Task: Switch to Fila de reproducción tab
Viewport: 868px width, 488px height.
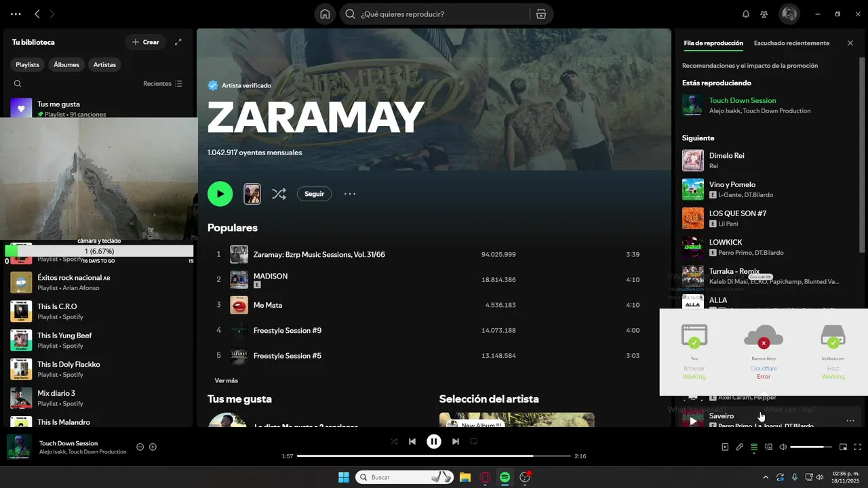Action: pos(713,43)
